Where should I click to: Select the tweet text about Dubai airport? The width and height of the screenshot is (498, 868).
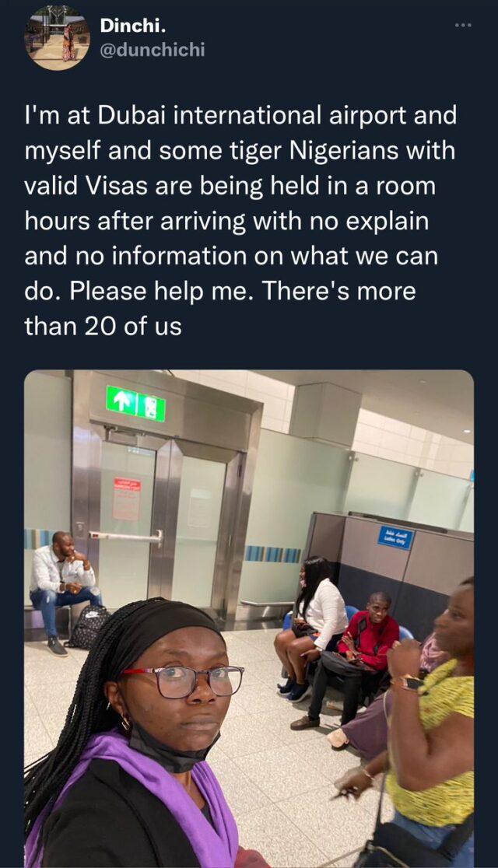click(241, 220)
